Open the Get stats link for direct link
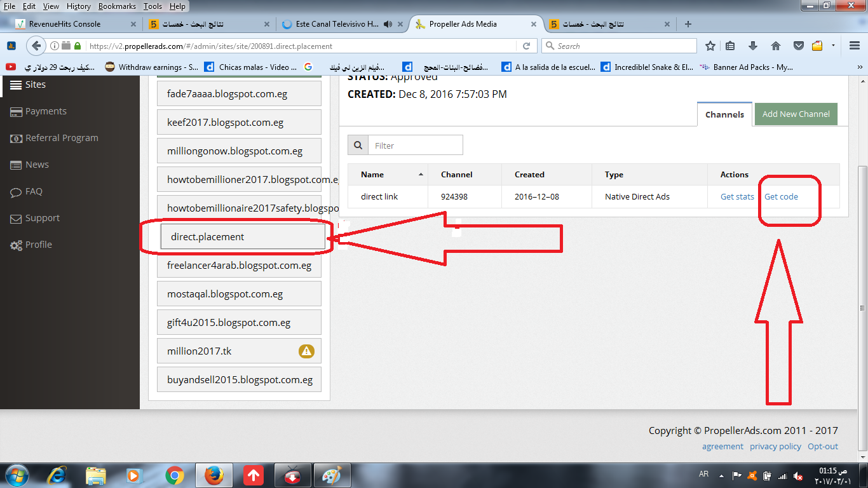The height and width of the screenshot is (488, 868). click(x=737, y=197)
